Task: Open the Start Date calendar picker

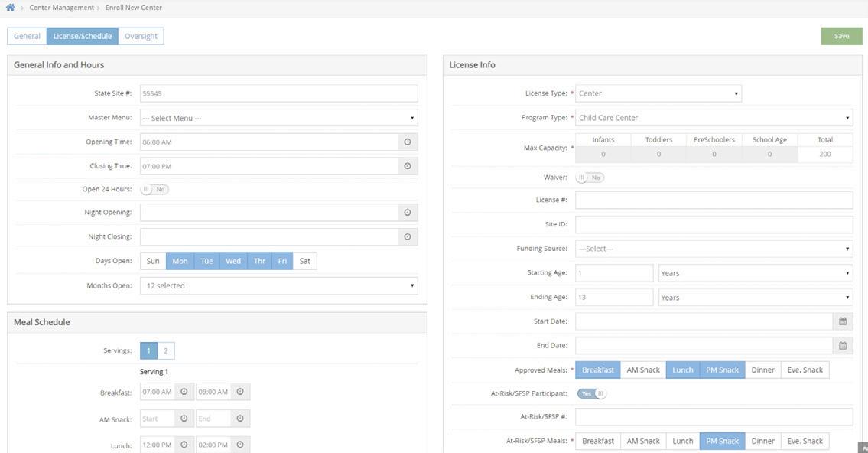Action: (843, 321)
